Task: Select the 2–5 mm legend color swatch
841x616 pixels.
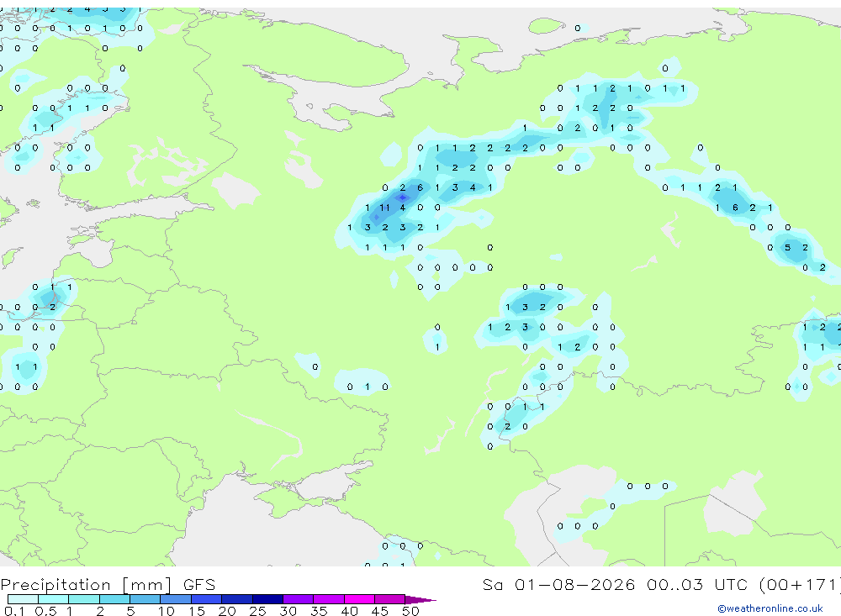Action: coord(114,599)
